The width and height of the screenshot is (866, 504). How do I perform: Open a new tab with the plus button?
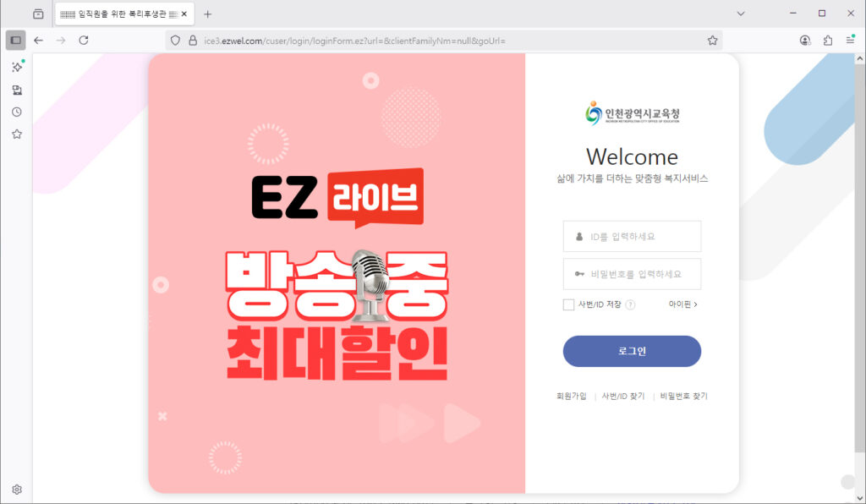[208, 14]
